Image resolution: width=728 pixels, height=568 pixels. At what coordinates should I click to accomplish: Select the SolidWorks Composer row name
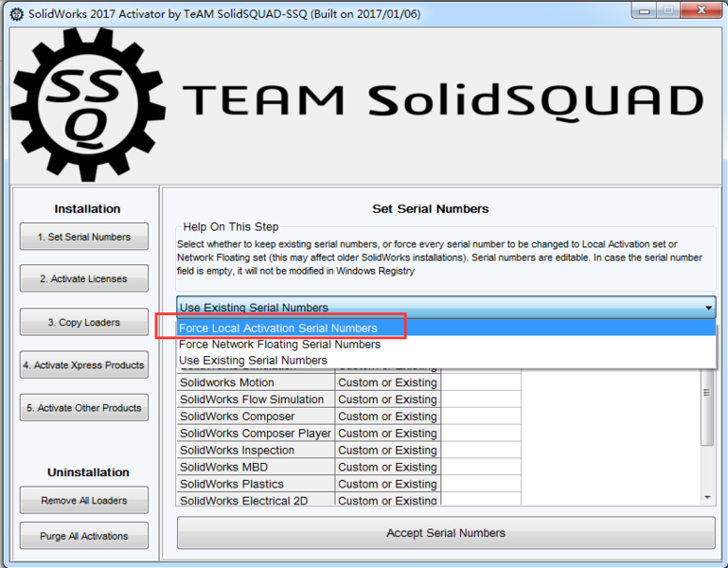(256, 417)
